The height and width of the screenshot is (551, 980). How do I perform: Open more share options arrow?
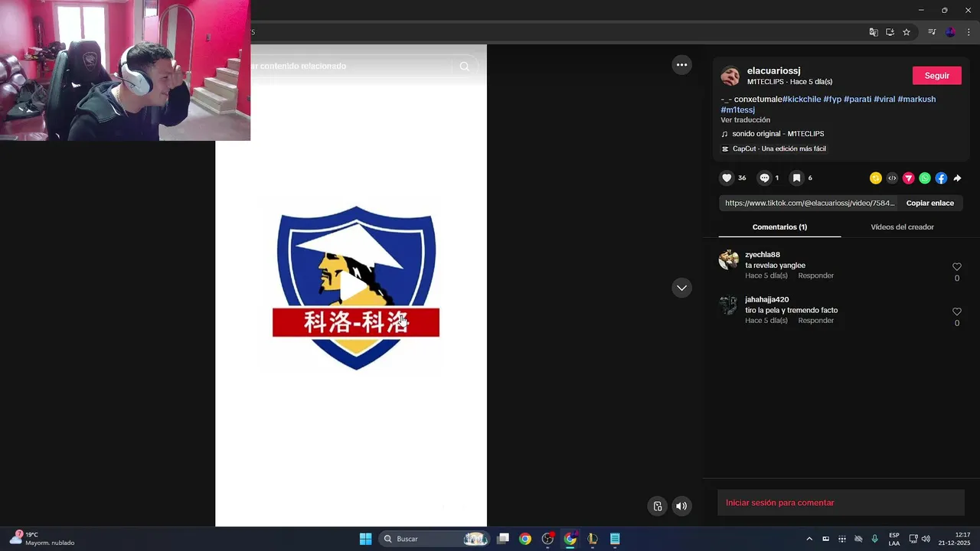(957, 178)
